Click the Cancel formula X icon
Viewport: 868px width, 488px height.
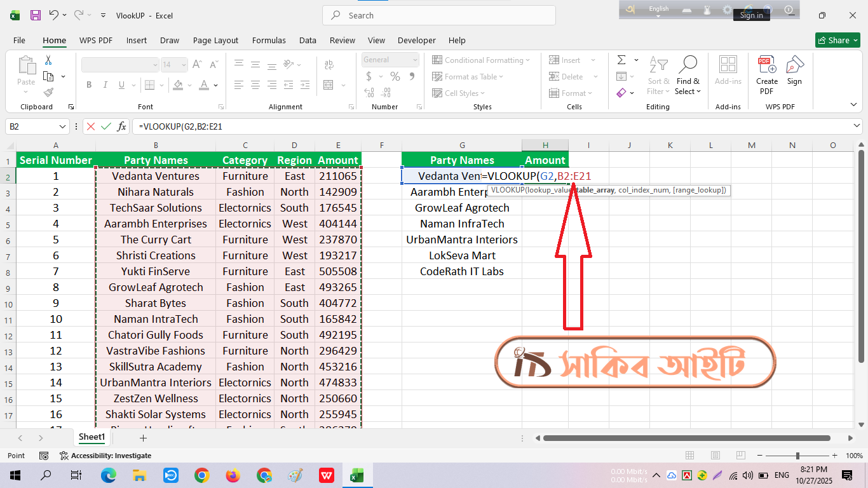[x=91, y=126]
